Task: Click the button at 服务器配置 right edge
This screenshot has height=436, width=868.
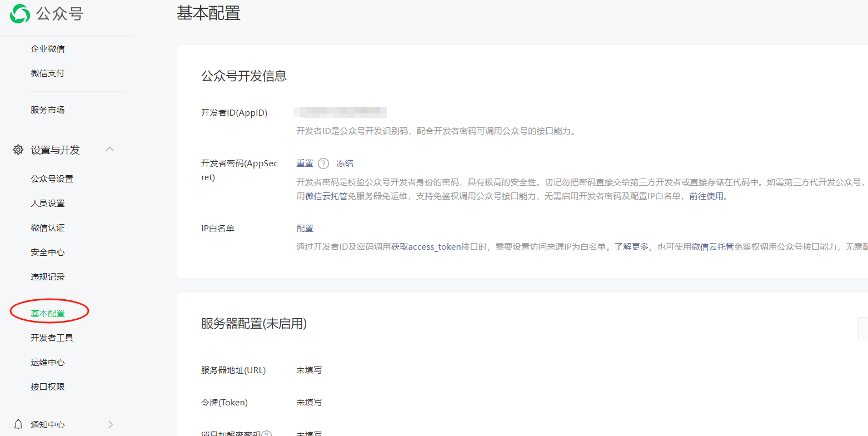Action: tap(863, 328)
